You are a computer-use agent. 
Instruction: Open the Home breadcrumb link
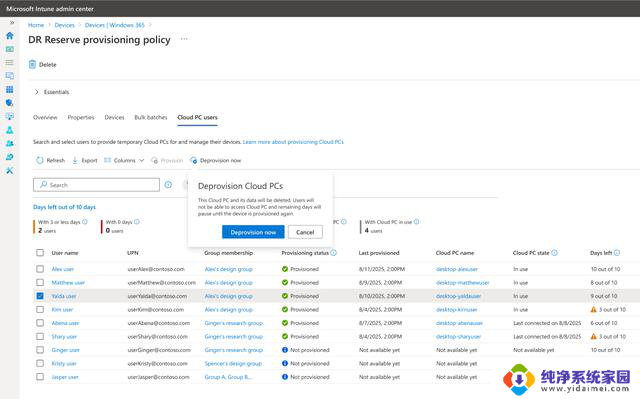coord(36,25)
